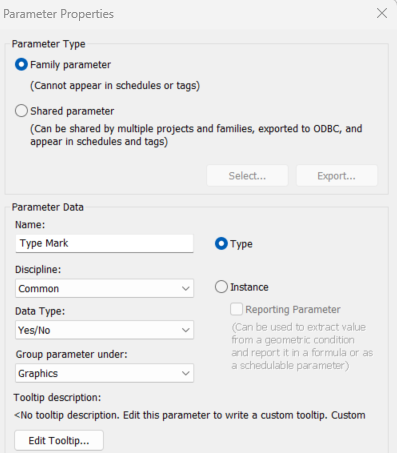The height and width of the screenshot is (453, 397).
Task: Click the Group parameter chevron arrow
Action: [186, 373]
